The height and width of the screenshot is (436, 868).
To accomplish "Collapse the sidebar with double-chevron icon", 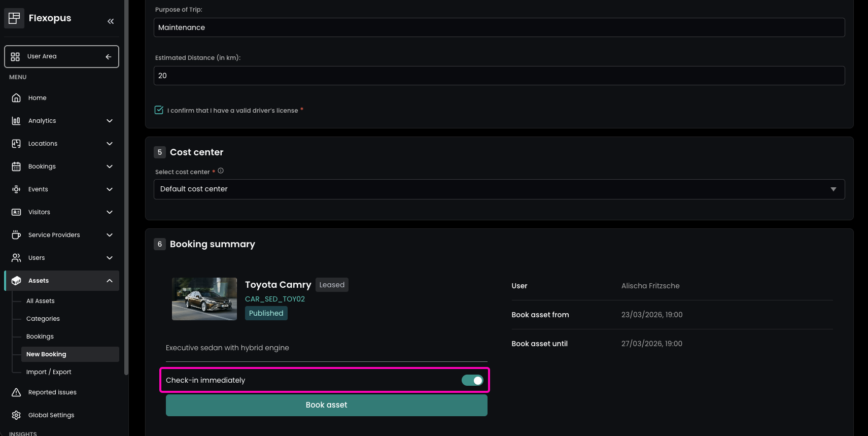I will point(111,21).
